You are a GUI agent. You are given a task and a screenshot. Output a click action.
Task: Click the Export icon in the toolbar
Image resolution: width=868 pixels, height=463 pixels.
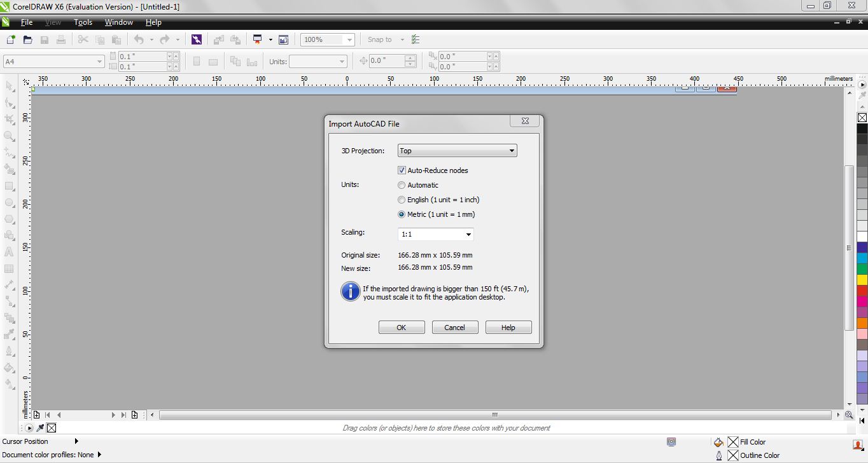pos(235,39)
